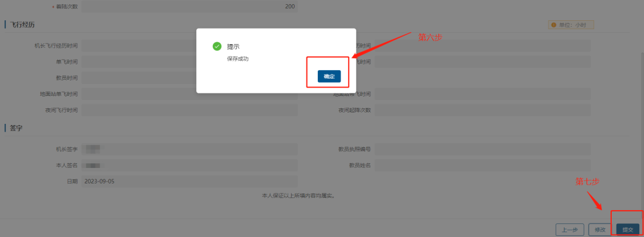Click the 签字 section heading
This screenshot has width=644, height=237.
[16, 128]
